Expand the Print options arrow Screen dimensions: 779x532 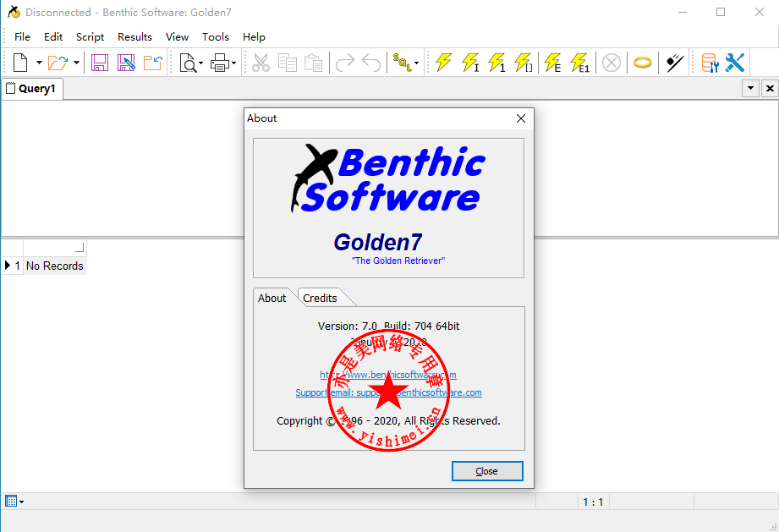(x=233, y=63)
